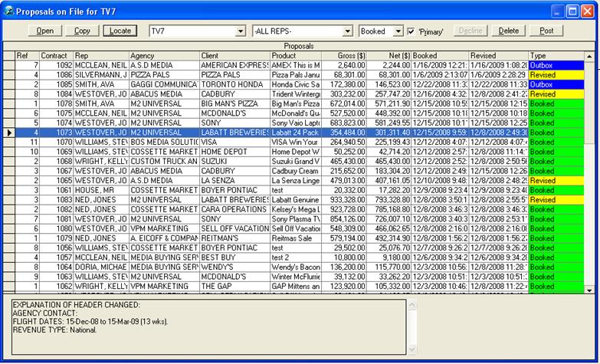Screen dimensions: 600x364
Task: Click the grid scroll-up arrow
Action: (x=589, y=56)
